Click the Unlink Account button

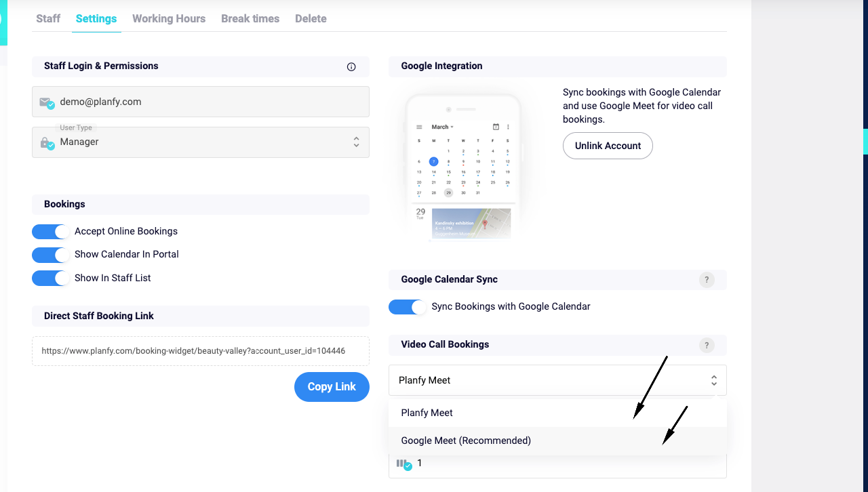coord(608,146)
